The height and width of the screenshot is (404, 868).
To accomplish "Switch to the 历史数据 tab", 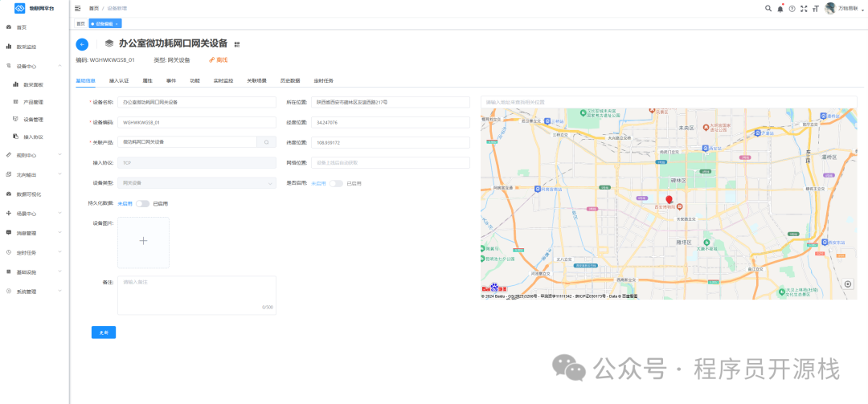I will [x=290, y=81].
